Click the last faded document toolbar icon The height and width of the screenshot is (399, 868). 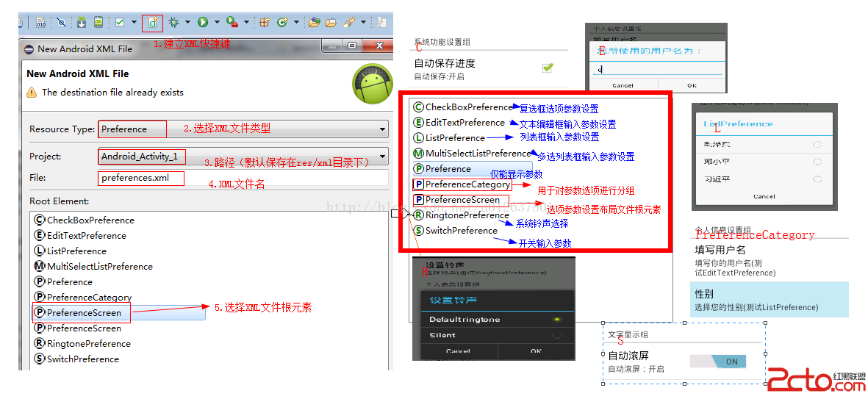click(381, 23)
